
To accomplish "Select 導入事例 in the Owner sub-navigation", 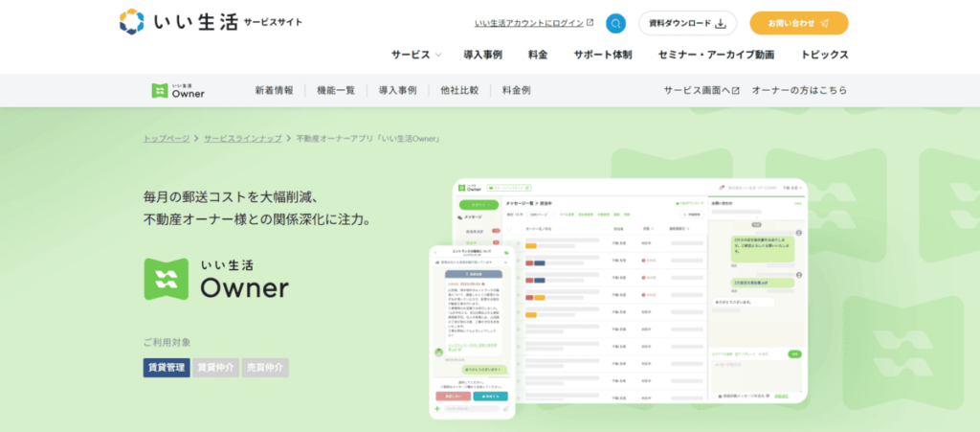I will pyautogui.click(x=397, y=91).
